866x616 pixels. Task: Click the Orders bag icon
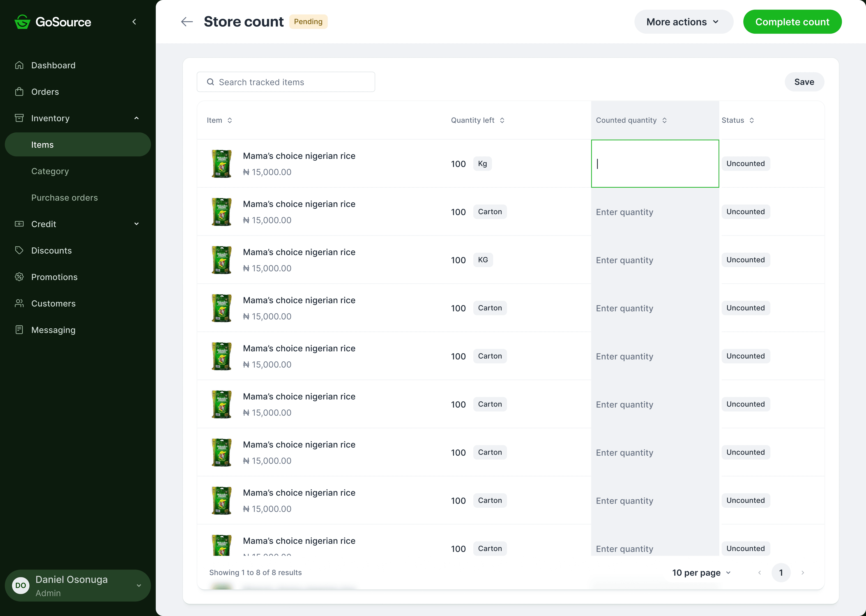tap(19, 92)
